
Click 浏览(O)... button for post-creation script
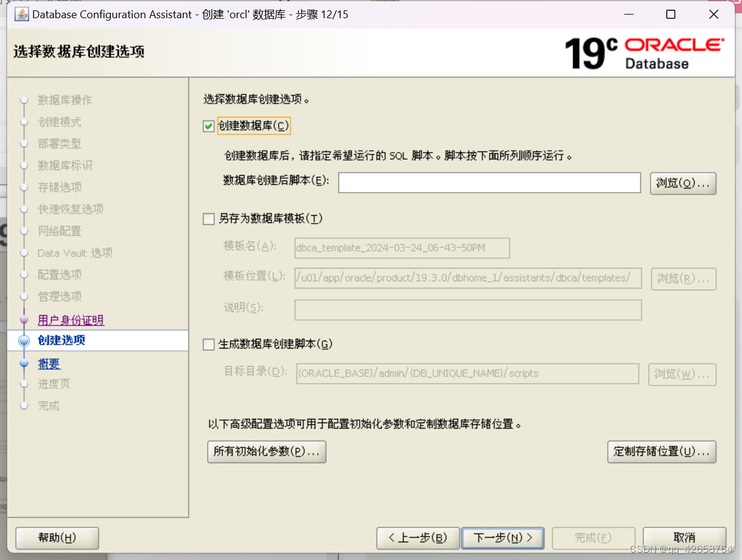683,183
